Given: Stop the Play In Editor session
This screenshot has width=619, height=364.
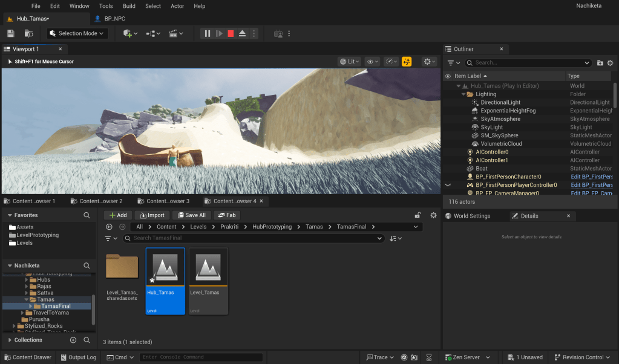Looking at the screenshot, I should coord(231,34).
